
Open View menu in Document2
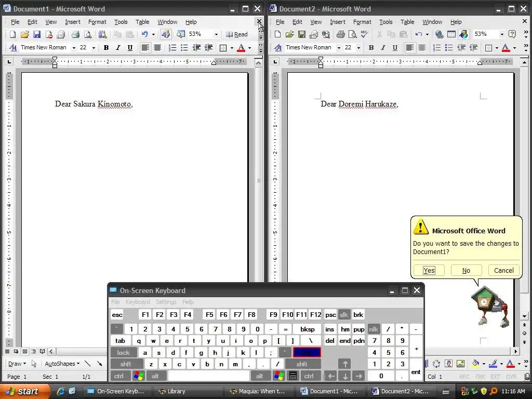click(x=316, y=22)
